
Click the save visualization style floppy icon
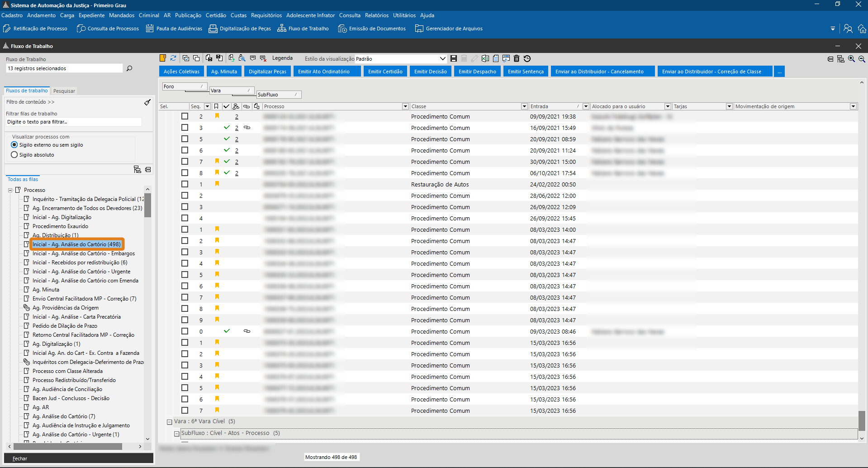click(x=454, y=58)
